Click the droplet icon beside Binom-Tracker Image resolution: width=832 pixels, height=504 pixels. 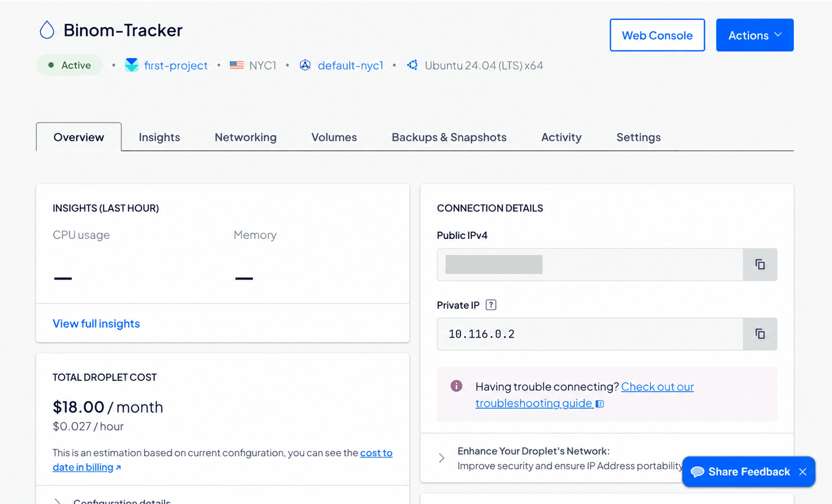click(47, 30)
